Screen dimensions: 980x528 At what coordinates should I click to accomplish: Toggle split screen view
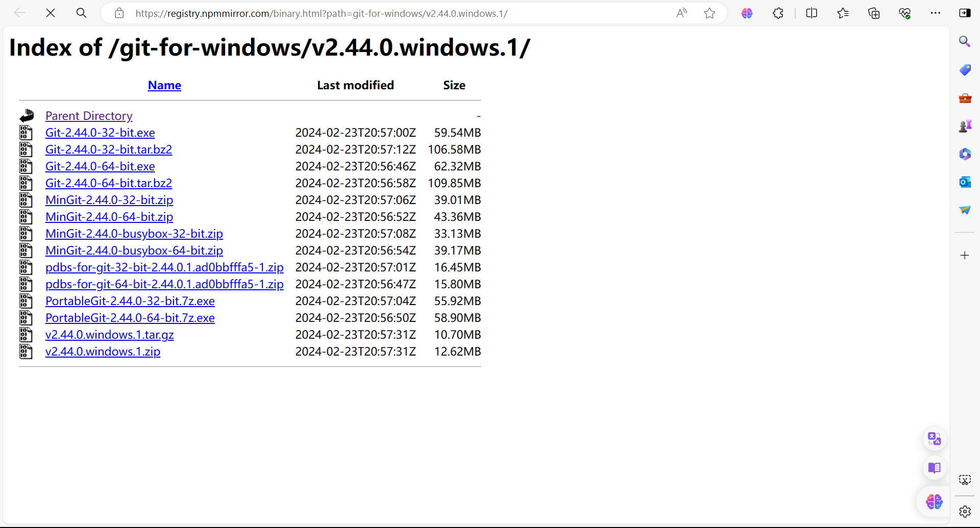pyautogui.click(x=812, y=13)
